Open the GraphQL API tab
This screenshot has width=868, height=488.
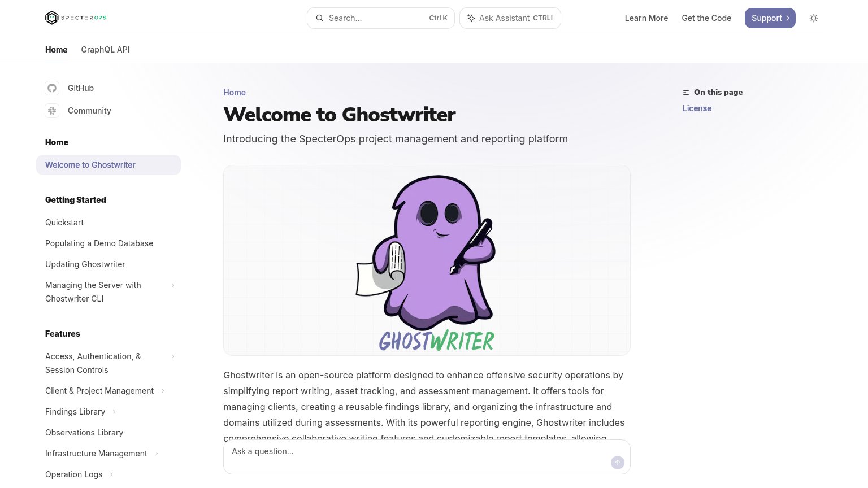pyautogui.click(x=106, y=50)
